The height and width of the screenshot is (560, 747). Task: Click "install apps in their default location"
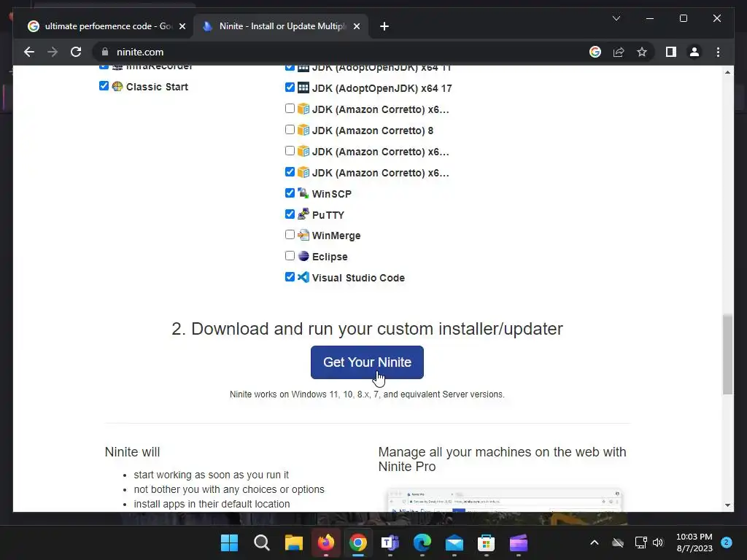coord(212,504)
